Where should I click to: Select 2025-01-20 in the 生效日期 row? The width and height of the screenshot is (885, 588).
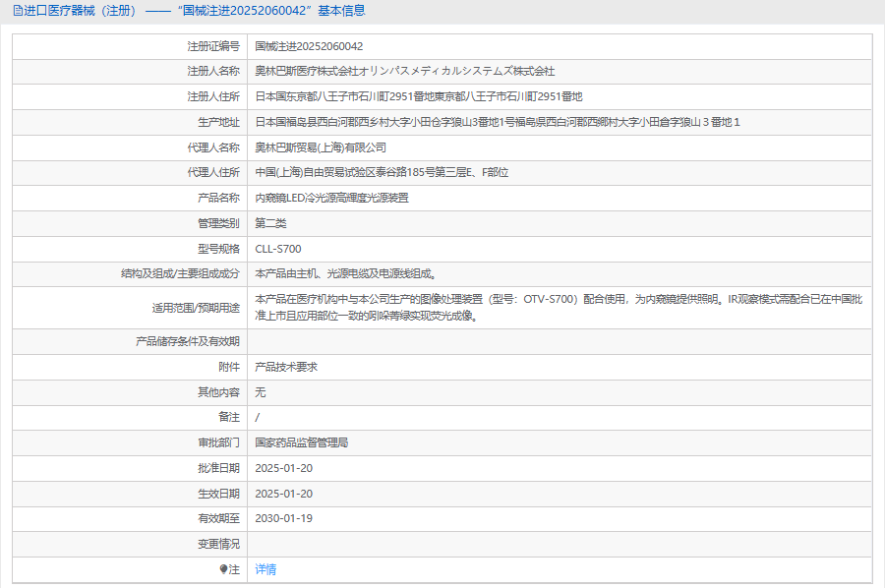(x=283, y=494)
